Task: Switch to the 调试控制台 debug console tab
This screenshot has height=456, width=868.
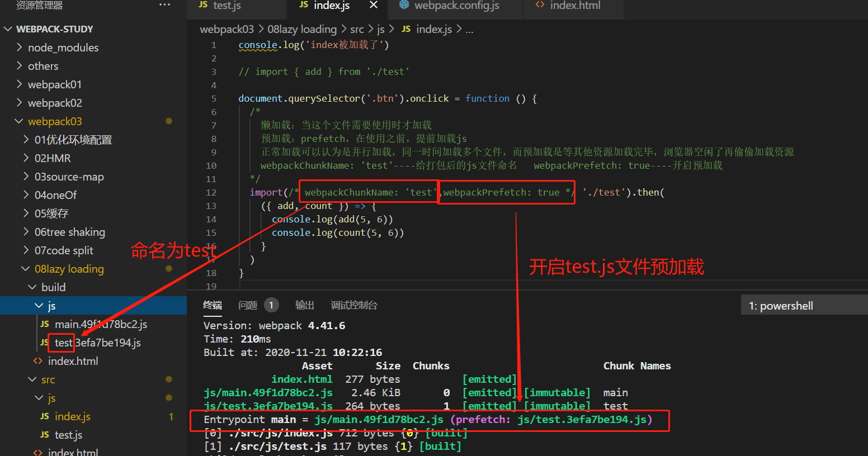Action: click(x=354, y=305)
